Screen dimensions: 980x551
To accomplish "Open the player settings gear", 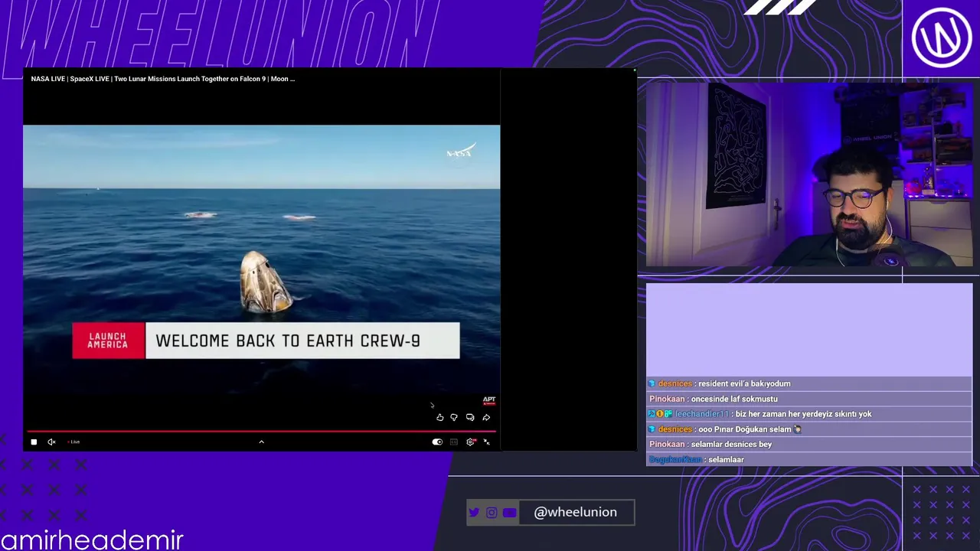I will (x=471, y=442).
